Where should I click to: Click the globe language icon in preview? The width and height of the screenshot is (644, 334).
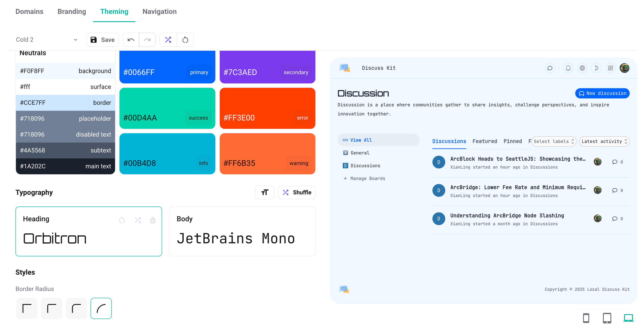(x=582, y=68)
